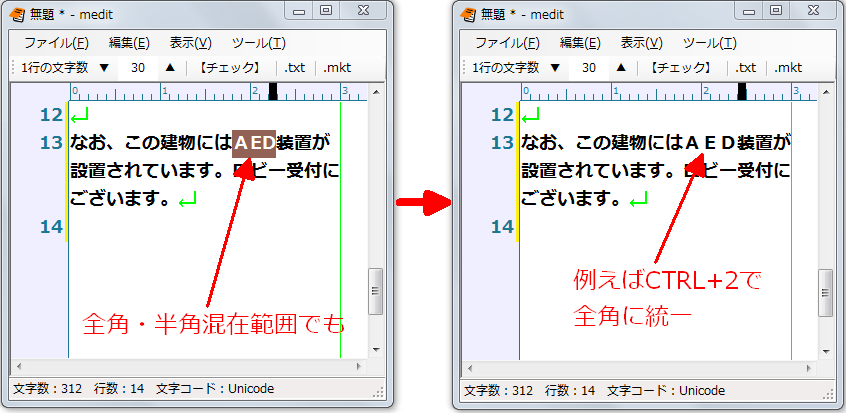Increase characters per line in left window

point(170,67)
